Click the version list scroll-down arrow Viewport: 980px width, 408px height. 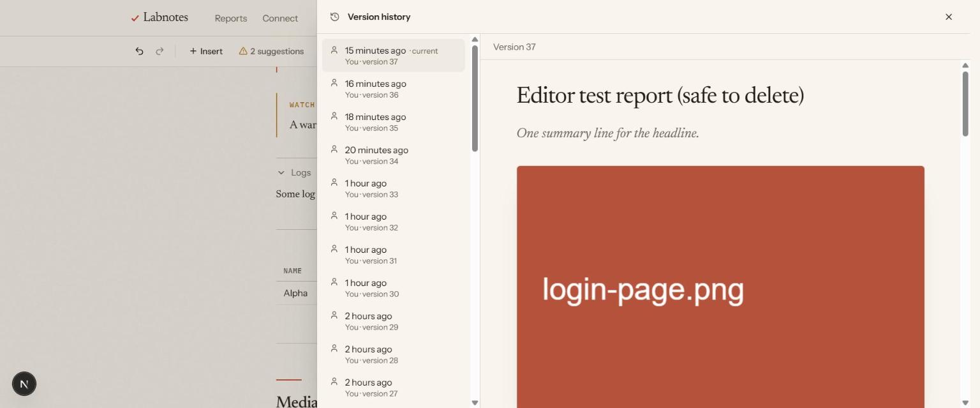point(475,403)
